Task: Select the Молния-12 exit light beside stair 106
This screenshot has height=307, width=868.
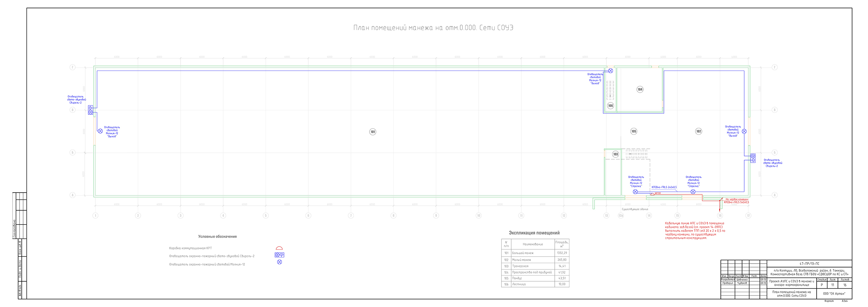Action: click(610, 71)
